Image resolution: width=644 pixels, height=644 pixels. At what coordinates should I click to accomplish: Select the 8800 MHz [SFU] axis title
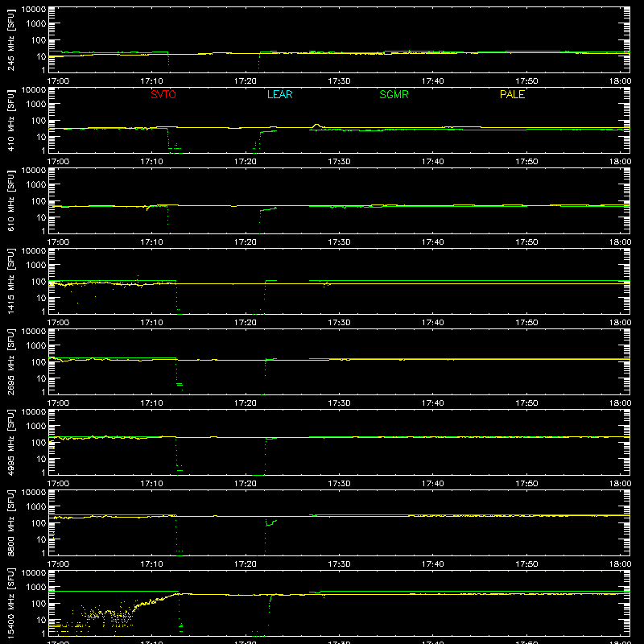click(x=11, y=523)
